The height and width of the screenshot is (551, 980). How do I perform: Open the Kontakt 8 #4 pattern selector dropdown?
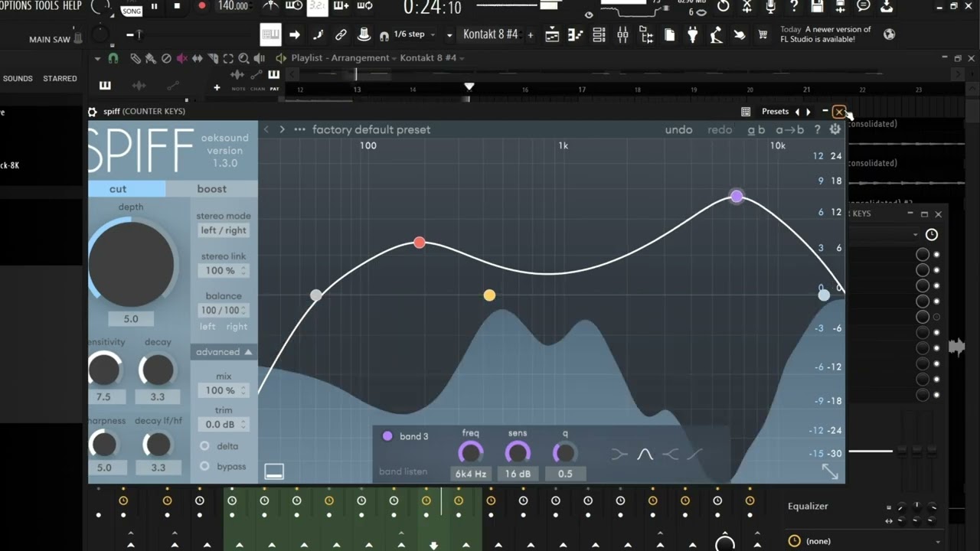tap(490, 34)
